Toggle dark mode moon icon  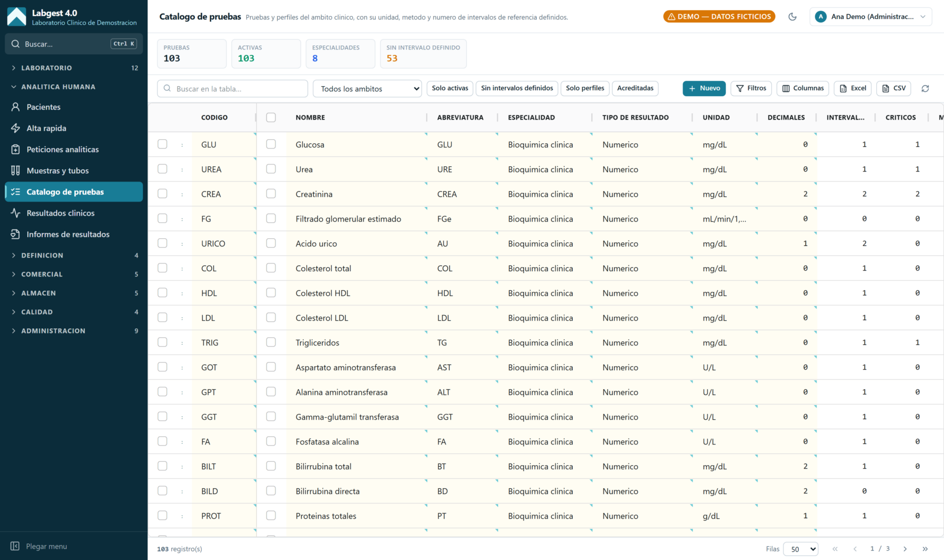(792, 17)
